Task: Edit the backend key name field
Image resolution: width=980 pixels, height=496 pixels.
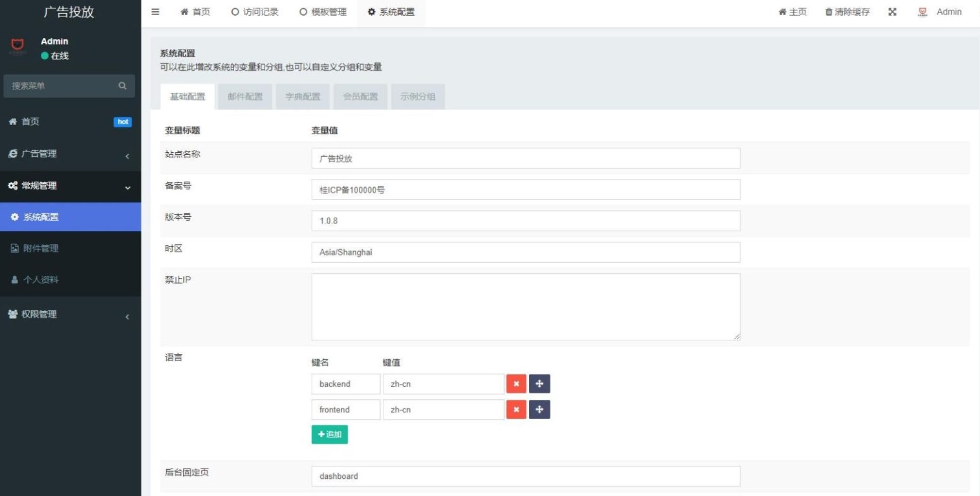Action: 345,384
